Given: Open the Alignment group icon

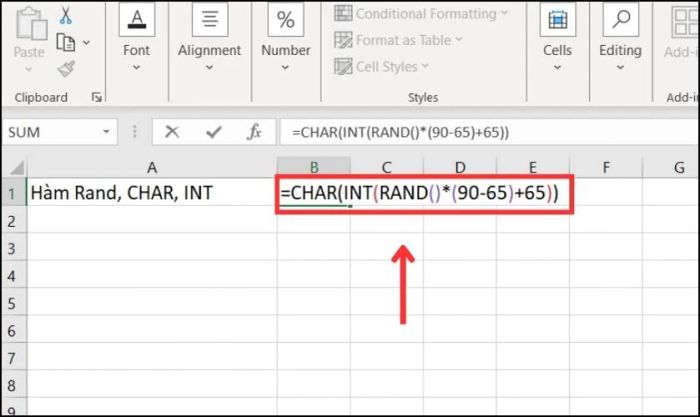Looking at the screenshot, I should 210,20.
